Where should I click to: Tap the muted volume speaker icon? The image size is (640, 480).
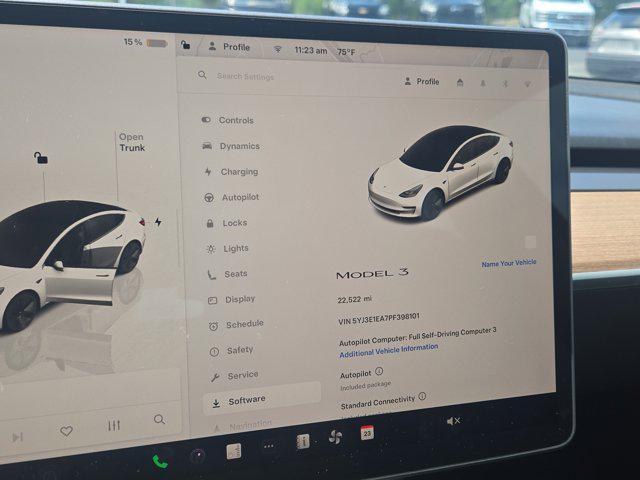click(x=453, y=421)
